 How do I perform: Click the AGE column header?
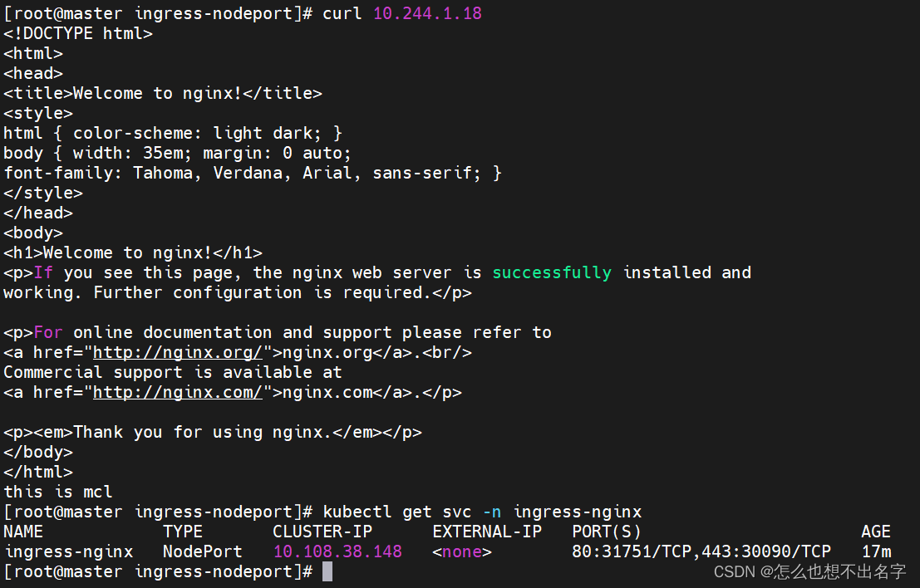[x=876, y=532]
